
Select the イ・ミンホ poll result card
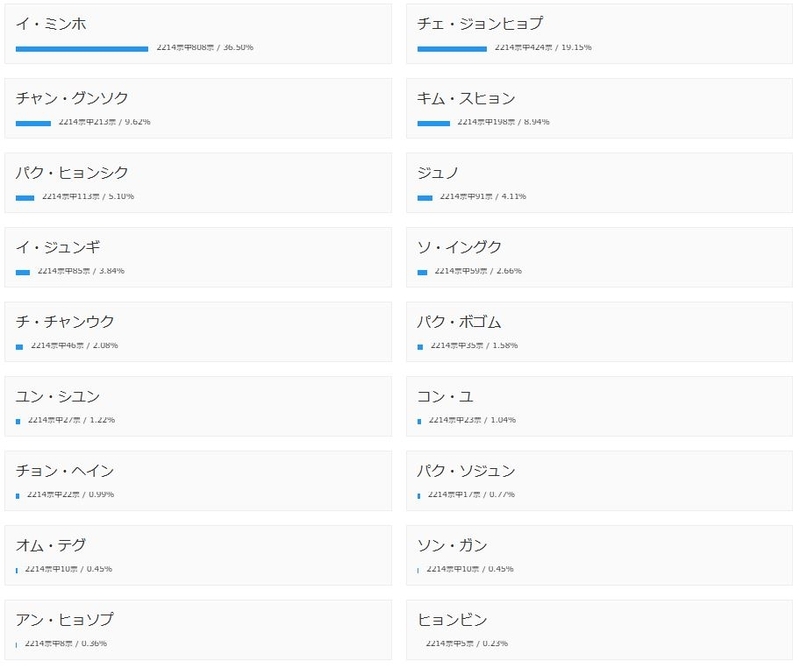198,34
